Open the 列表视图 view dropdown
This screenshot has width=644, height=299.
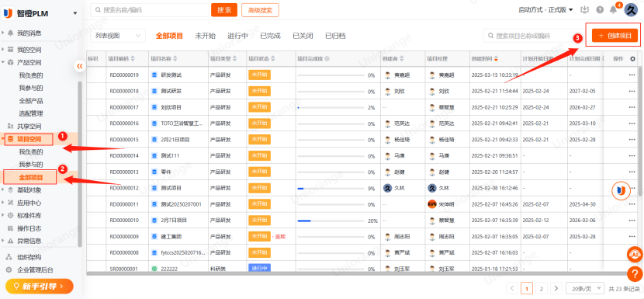(x=118, y=36)
